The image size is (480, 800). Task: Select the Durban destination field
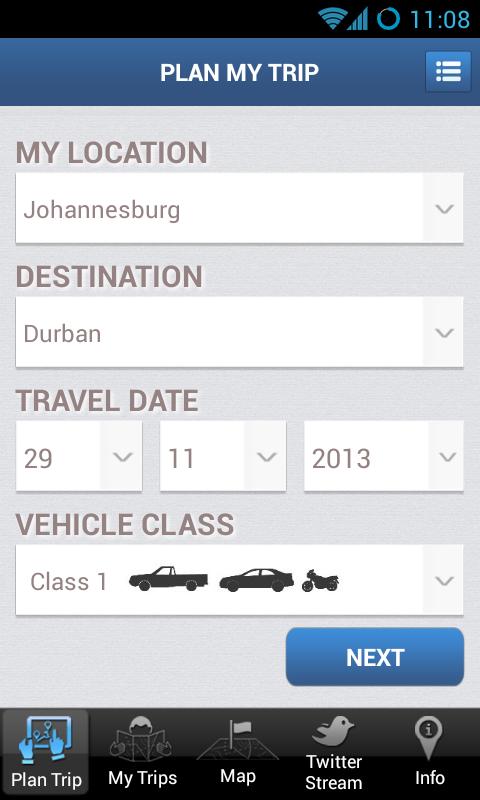pyautogui.click(x=239, y=332)
